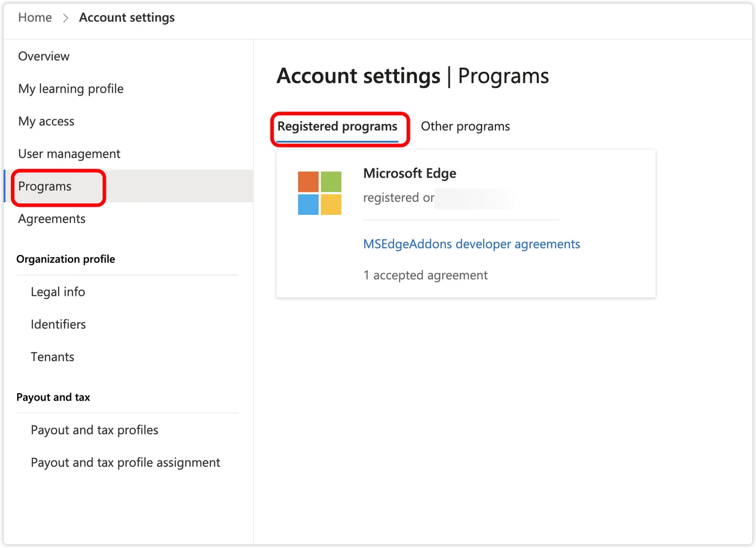
Task: Open My learning profile in the sidebar
Action: [x=71, y=89]
